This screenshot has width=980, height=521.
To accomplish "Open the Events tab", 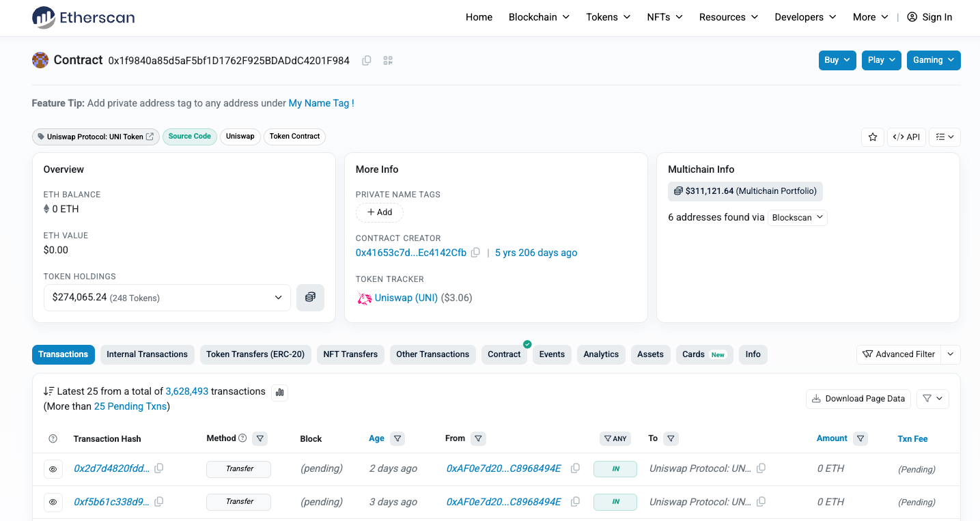I will (x=552, y=354).
